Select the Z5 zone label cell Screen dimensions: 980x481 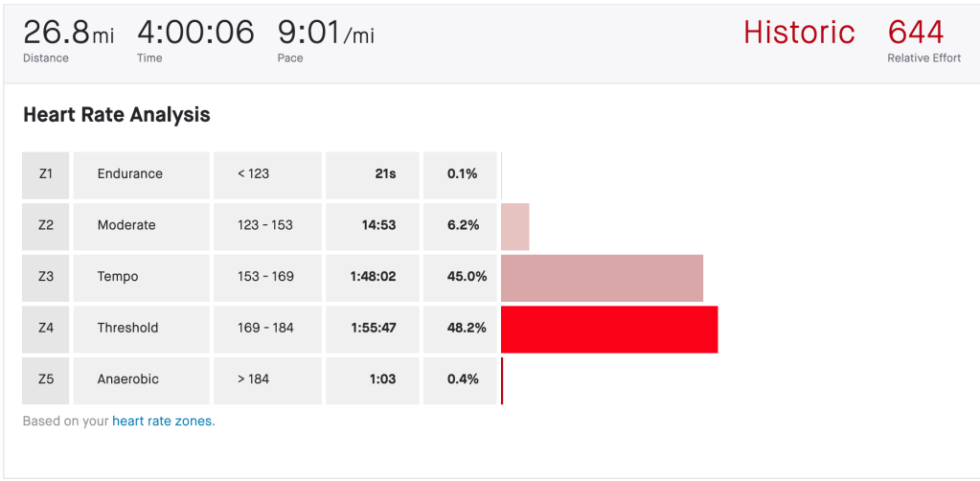pos(46,379)
